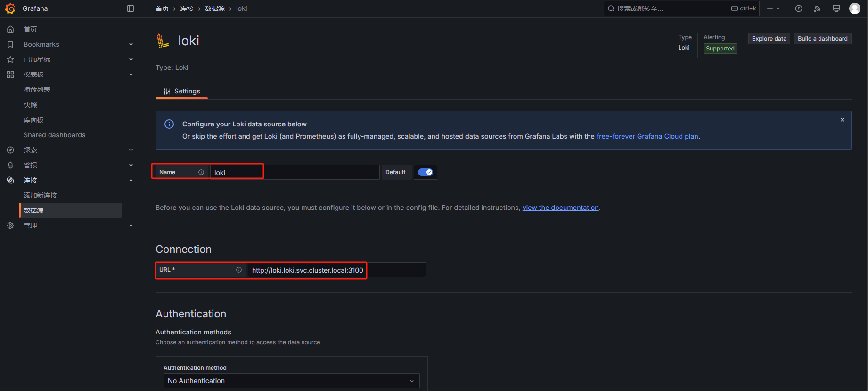Click the info icon next to Name
868x391 pixels.
pos(201,172)
